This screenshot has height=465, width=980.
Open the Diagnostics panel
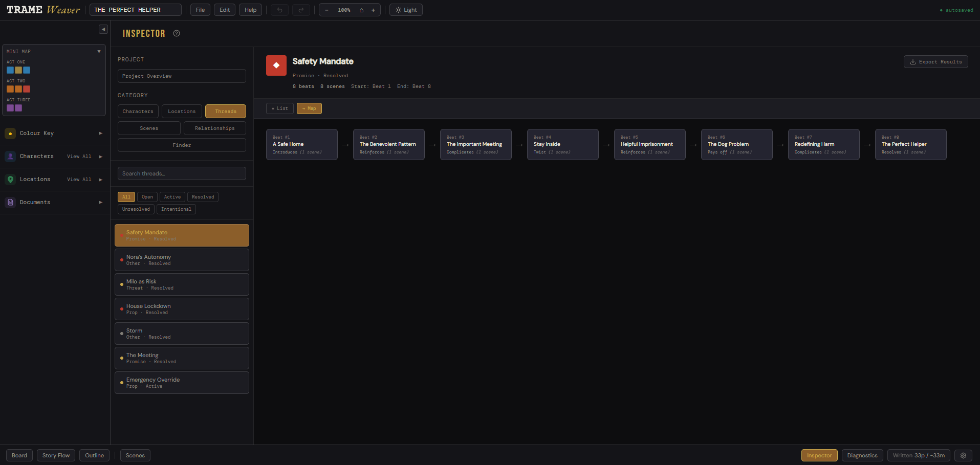point(862,455)
